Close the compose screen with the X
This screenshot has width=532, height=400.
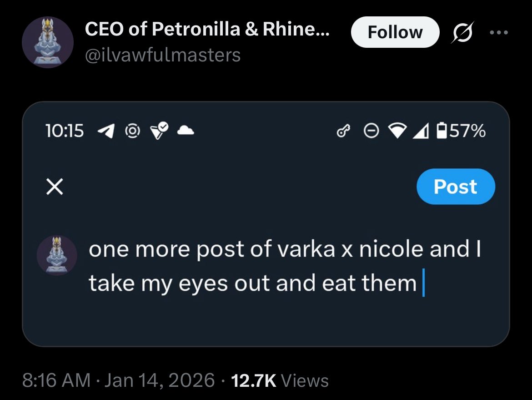tap(55, 187)
